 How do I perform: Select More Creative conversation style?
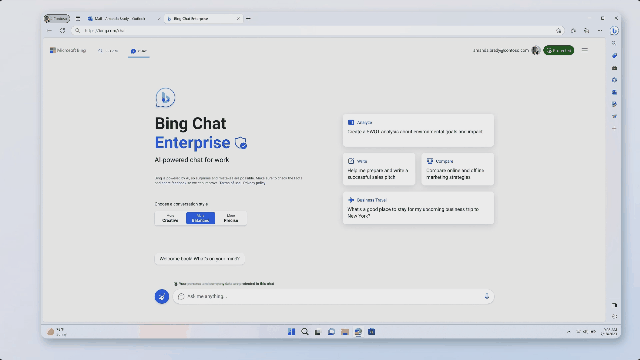tap(170, 218)
